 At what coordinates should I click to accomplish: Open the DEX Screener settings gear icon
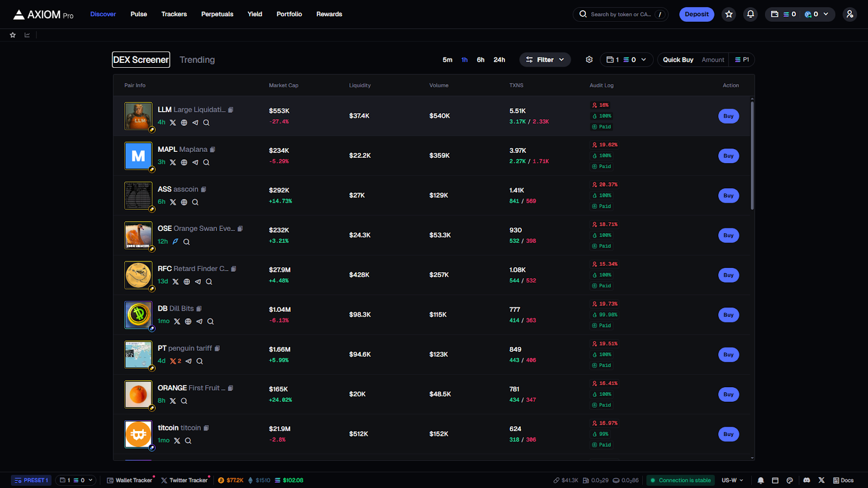click(589, 60)
